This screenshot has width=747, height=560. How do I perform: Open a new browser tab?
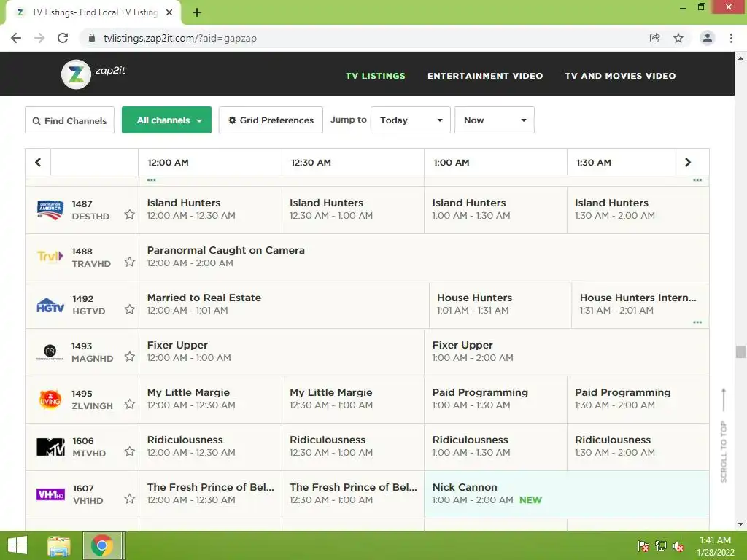point(197,12)
